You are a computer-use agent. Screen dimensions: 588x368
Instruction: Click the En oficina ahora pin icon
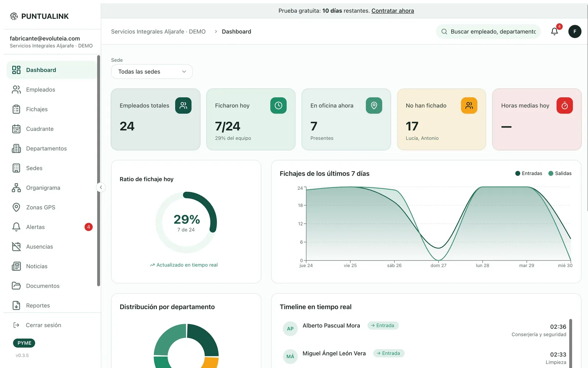coord(374,106)
